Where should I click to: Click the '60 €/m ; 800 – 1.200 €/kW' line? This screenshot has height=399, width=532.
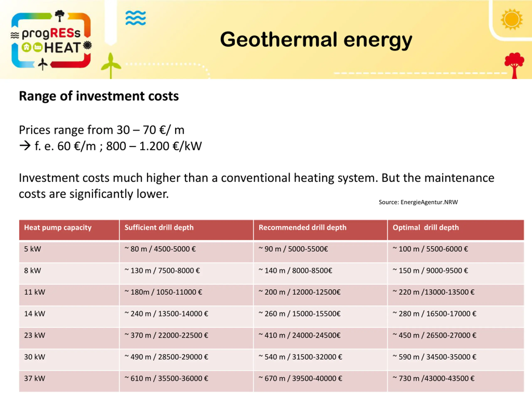pos(129,146)
